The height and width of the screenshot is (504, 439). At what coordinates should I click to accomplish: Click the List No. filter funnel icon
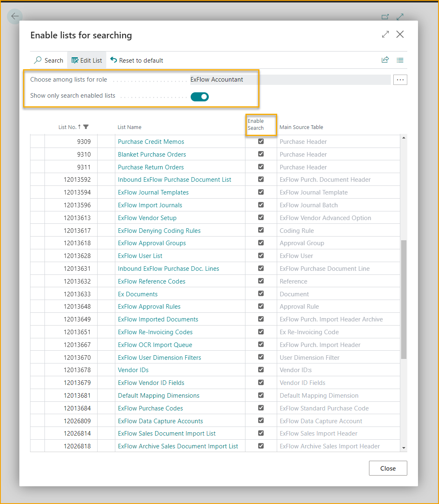(86, 127)
